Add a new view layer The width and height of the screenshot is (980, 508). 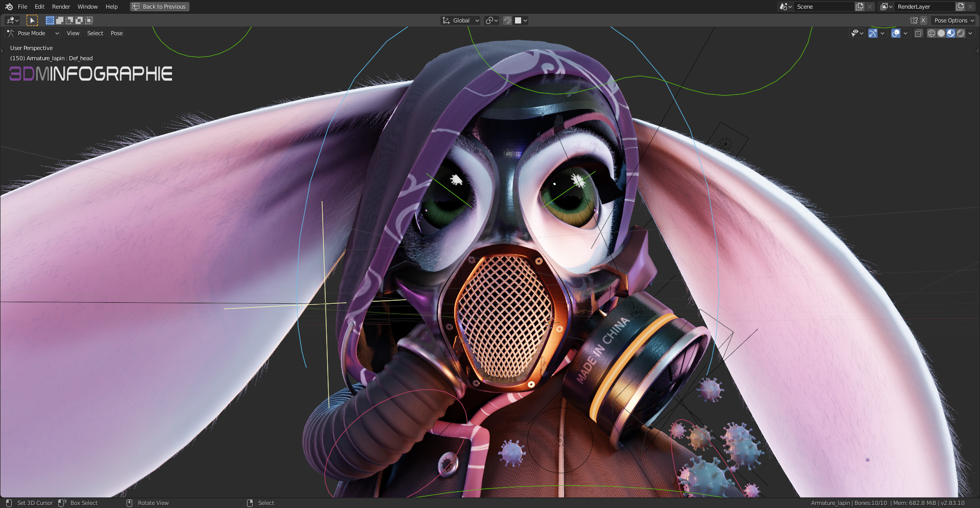960,7
